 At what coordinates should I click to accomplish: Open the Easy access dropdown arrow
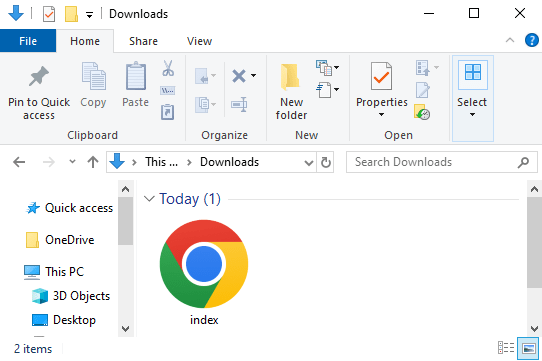(x=336, y=90)
